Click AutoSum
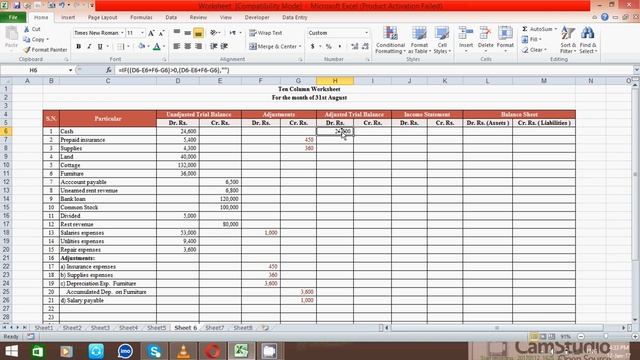 (x=537, y=29)
